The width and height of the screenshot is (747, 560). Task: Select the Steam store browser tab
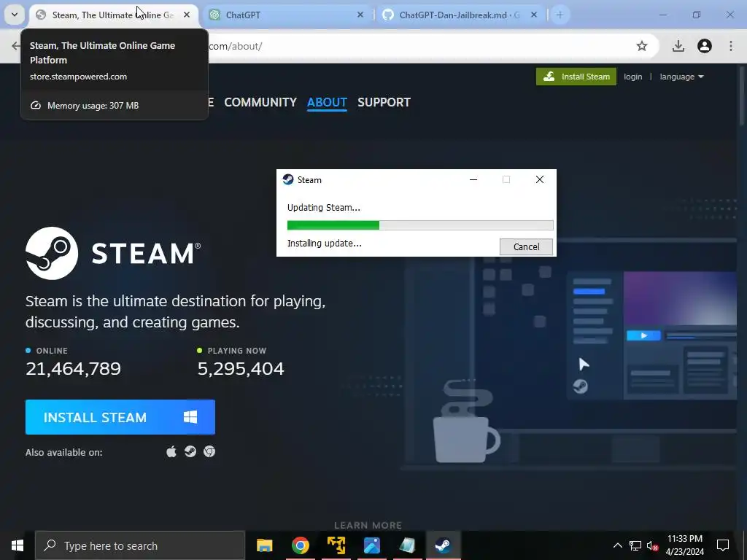(x=115, y=15)
